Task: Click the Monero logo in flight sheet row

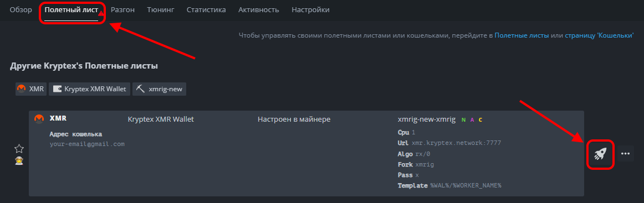Action: pyautogui.click(x=39, y=118)
